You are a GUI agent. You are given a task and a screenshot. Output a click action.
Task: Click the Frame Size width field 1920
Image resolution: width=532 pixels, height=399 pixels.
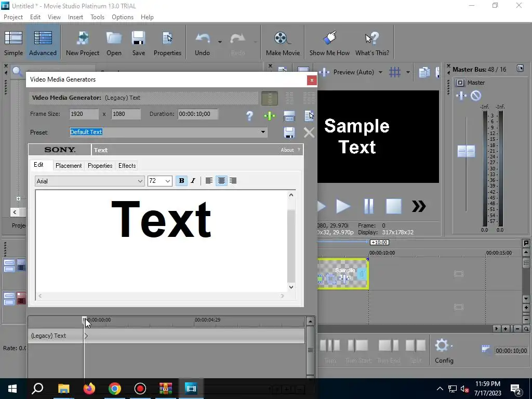pos(84,114)
